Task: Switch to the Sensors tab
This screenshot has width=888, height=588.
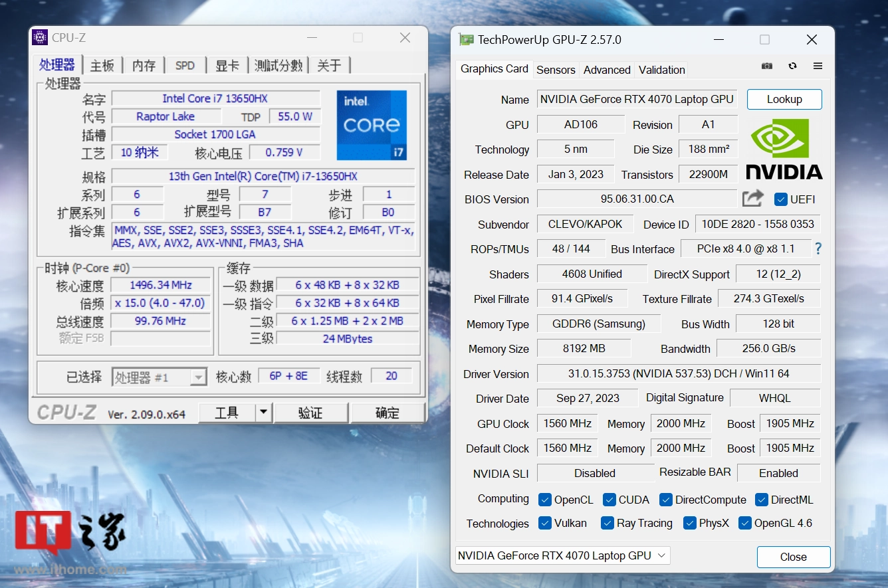Action: coord(556,70)
